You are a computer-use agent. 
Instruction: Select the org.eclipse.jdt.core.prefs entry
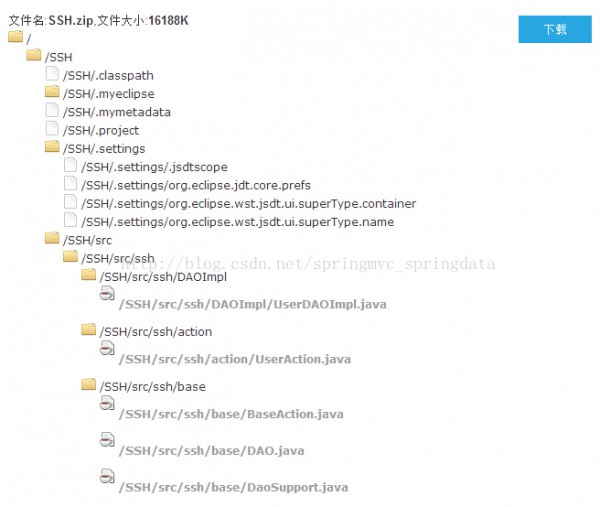pyautogui.click(x=196, y=186)
